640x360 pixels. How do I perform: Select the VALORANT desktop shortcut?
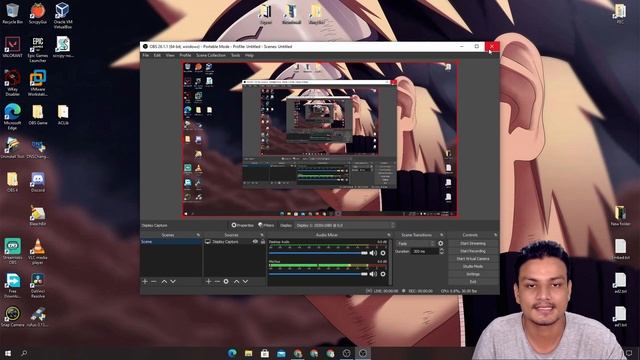pyautogui.click(x=12, y=47)
